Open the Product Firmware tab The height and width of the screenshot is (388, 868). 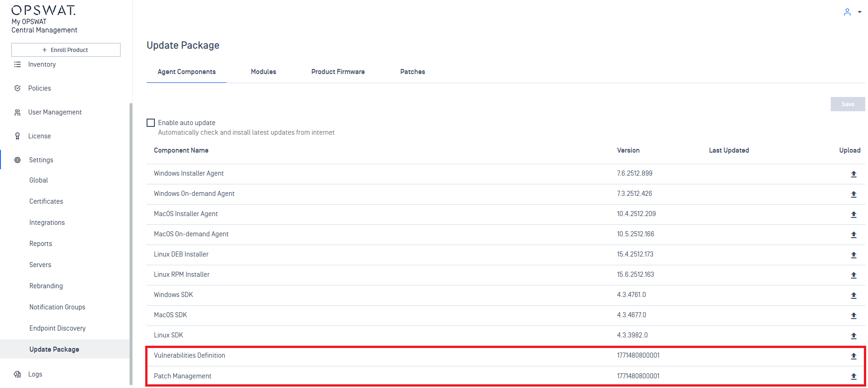point(338,72)
